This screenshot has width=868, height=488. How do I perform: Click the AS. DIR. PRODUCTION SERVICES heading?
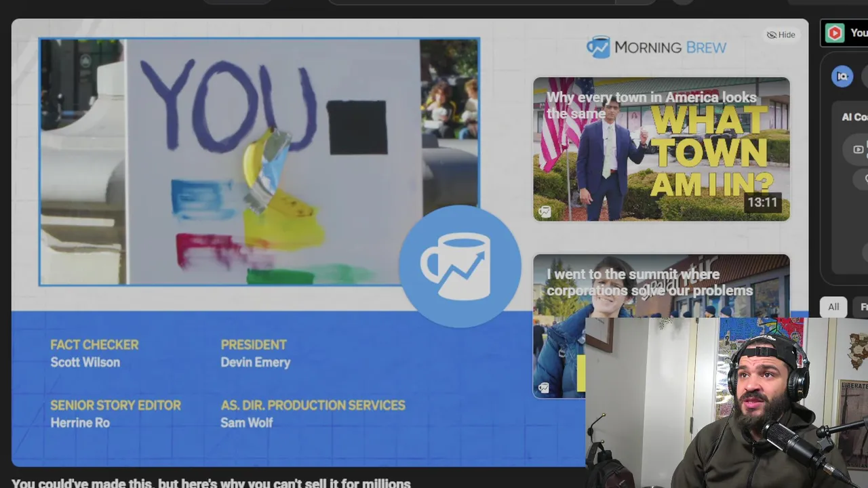313,405
